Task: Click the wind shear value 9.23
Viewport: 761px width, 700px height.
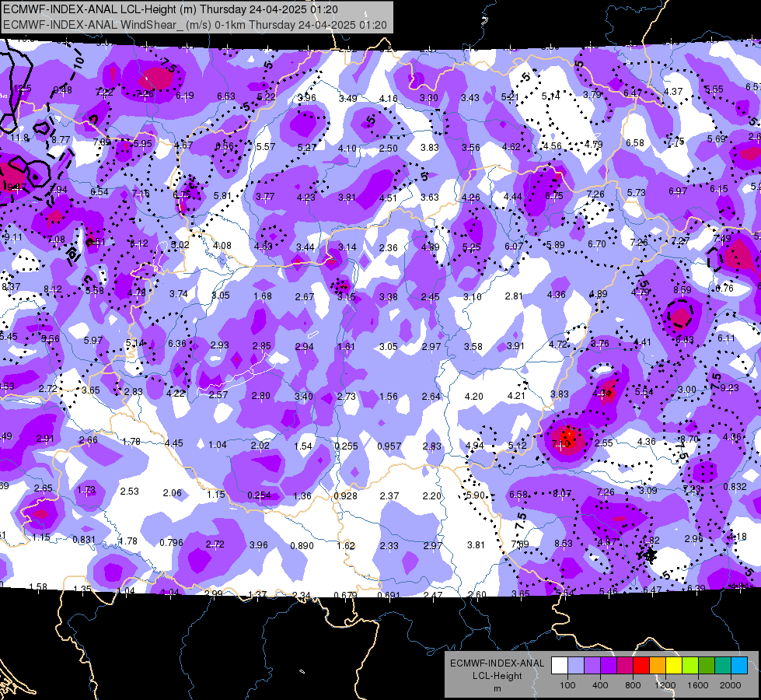Action: (730, 387)
